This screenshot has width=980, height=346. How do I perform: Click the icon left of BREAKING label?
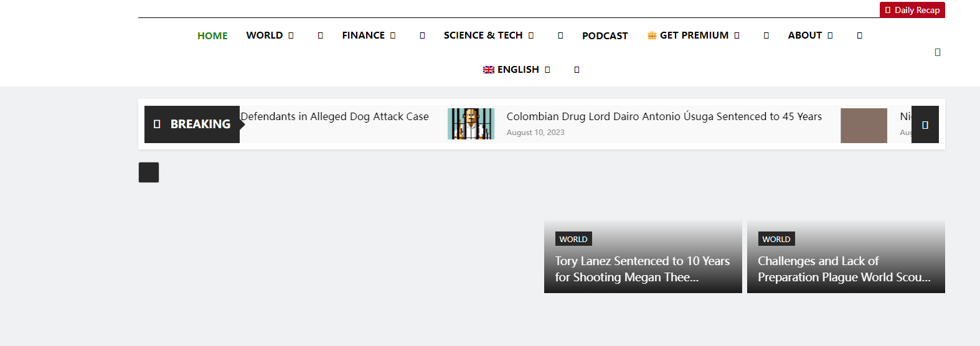pos(157,124)
